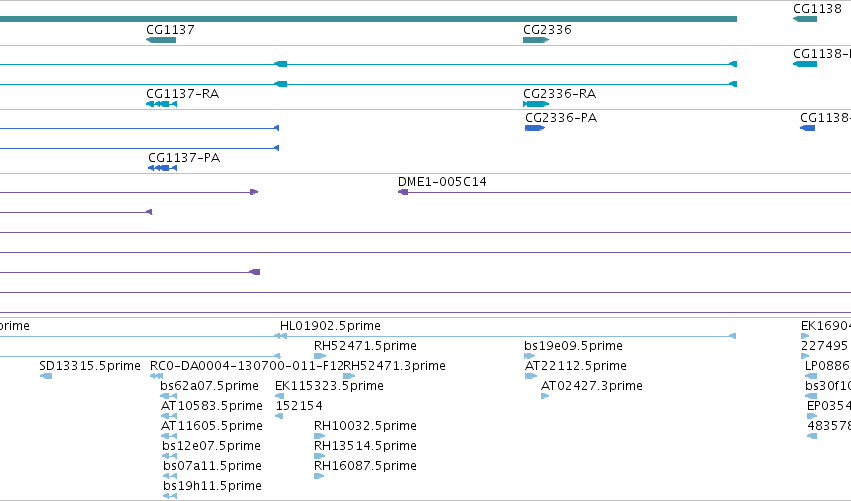Viewport: 851px width, 501px height.
Task: Select the CG1137-PA protein feature
Action: point(163,168)
